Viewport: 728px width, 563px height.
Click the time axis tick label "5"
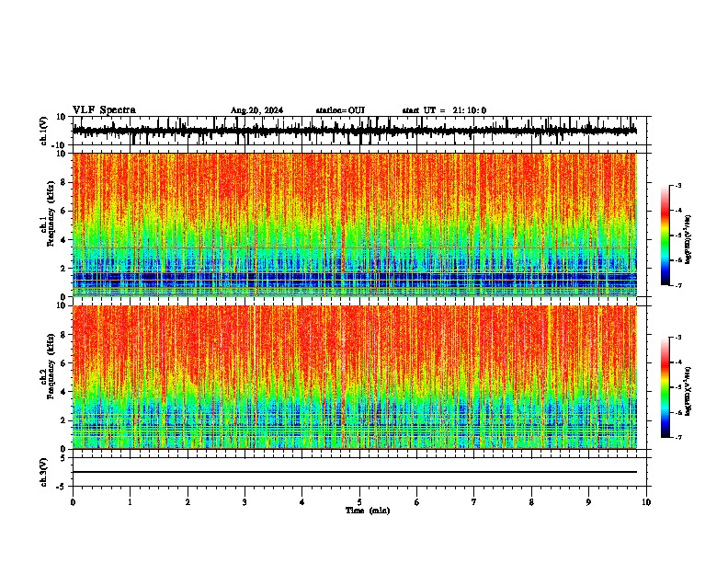(359, 502)
